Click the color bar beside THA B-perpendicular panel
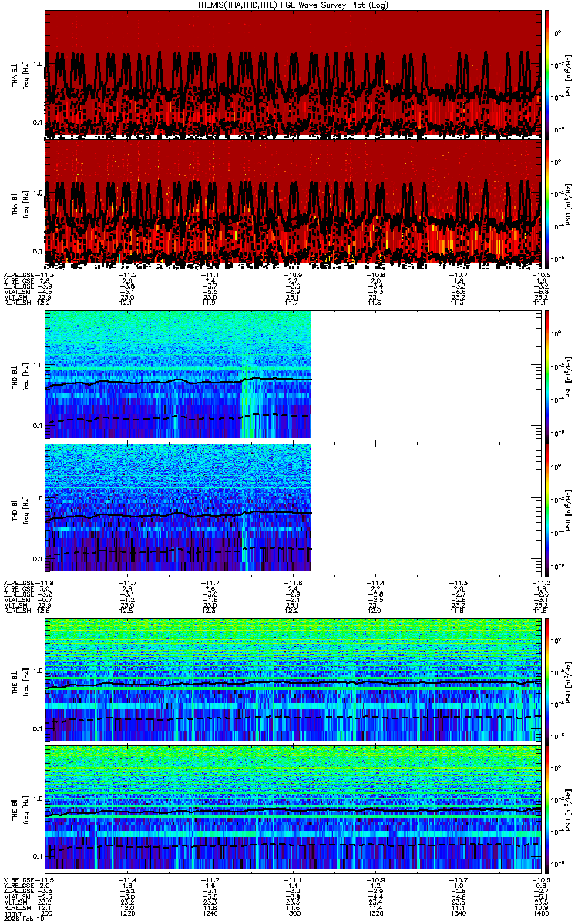 (547, 74)
